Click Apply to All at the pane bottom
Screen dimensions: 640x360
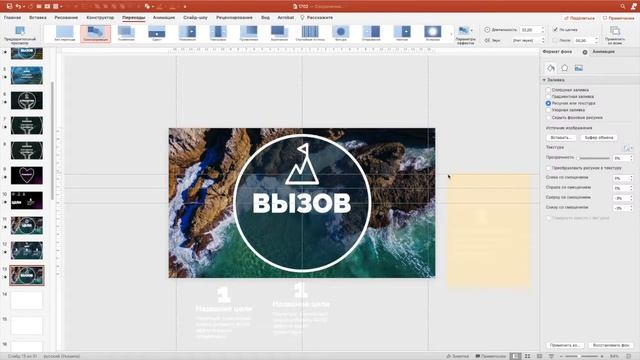(x=565, y=345)
